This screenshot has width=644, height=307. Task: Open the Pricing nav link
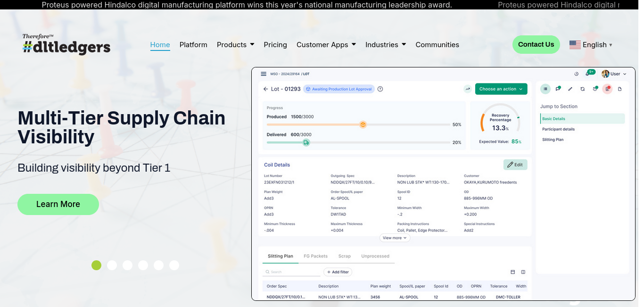pyautogui.click(x=275, y=45)
